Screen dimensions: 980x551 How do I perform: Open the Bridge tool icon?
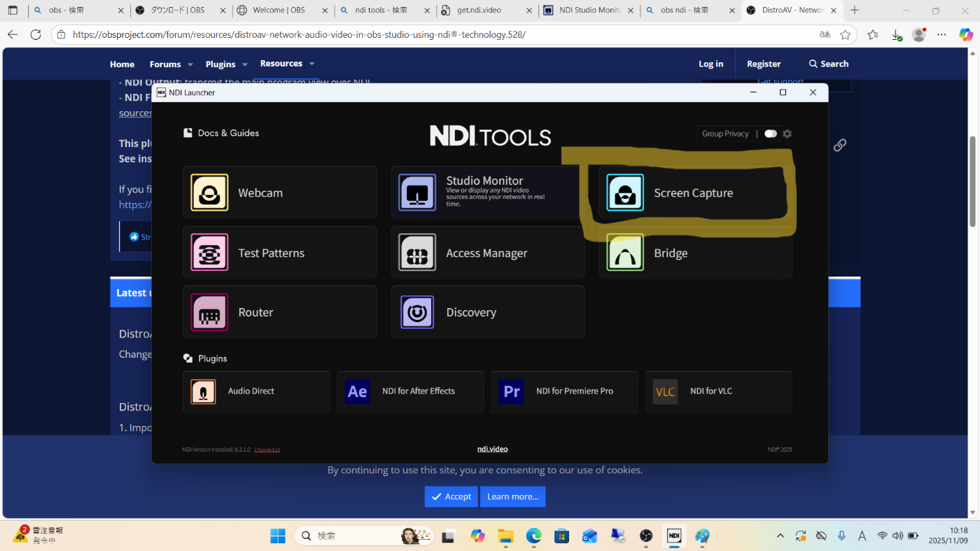[625, 253]
